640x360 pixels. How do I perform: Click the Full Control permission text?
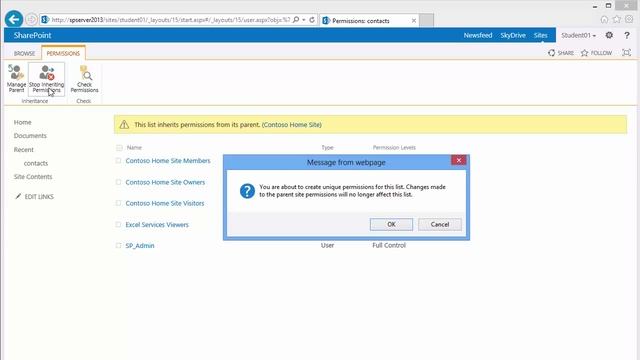point(389,245)
